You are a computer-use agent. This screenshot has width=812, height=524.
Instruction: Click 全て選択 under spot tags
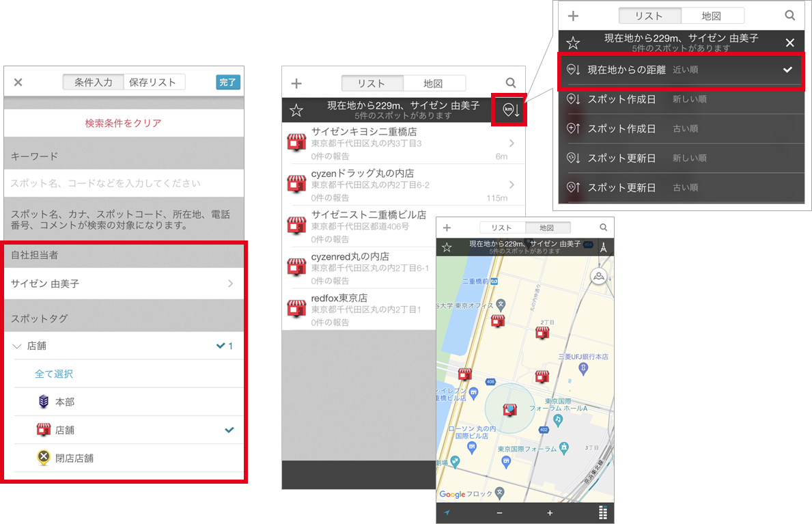coord(54,374)
